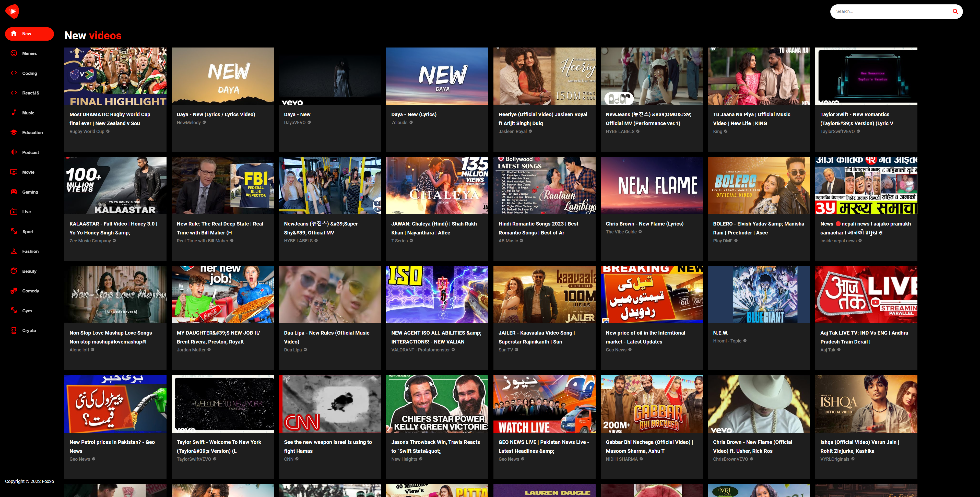Click the search magnifier icon
This screenshot has width=980, height=497.
pyautogui.click(x=955, y=11)
